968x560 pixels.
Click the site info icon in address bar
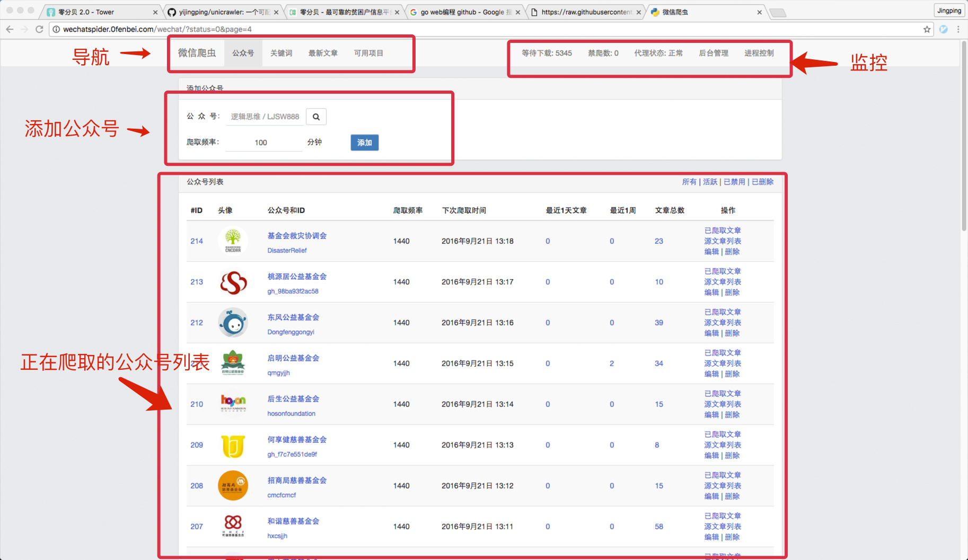click(x=56, y=29)
